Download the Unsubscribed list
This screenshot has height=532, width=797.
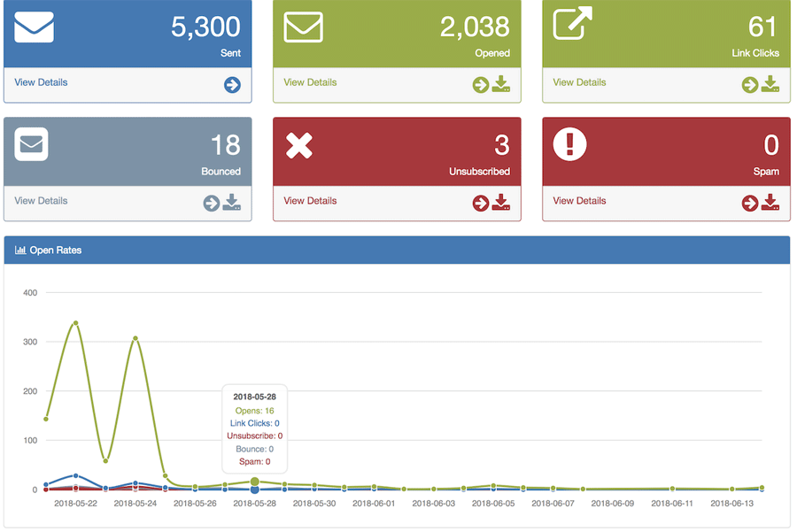click(501, 203)
